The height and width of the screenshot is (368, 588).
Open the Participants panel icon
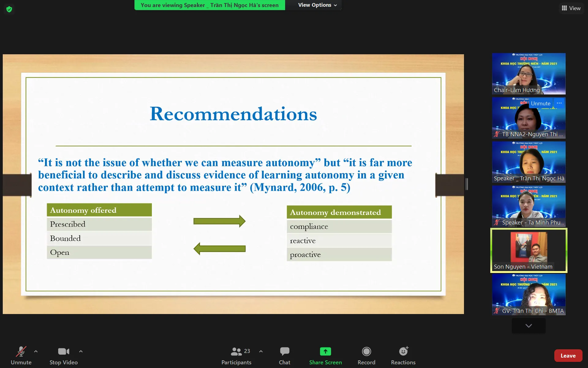(x=236, y=351)
